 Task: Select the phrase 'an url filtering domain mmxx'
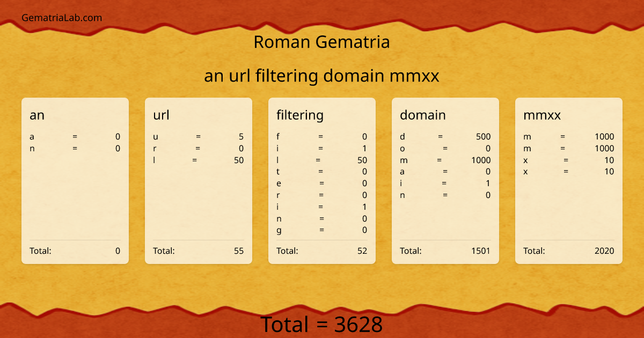321,76
